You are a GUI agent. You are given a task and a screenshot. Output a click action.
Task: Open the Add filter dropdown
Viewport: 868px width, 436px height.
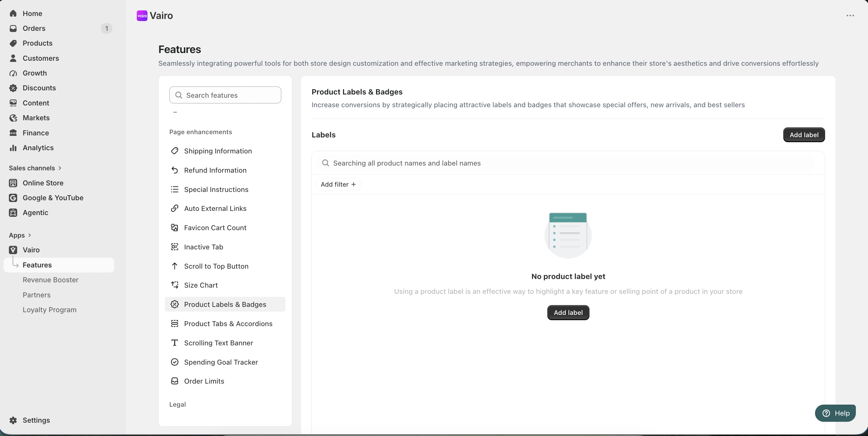coord(338,185)
